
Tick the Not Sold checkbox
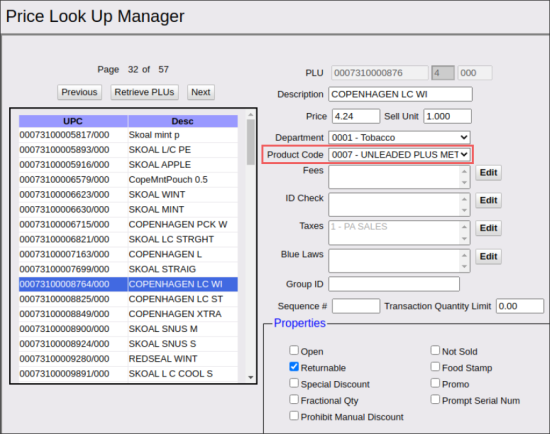click(x=435, y=350)
